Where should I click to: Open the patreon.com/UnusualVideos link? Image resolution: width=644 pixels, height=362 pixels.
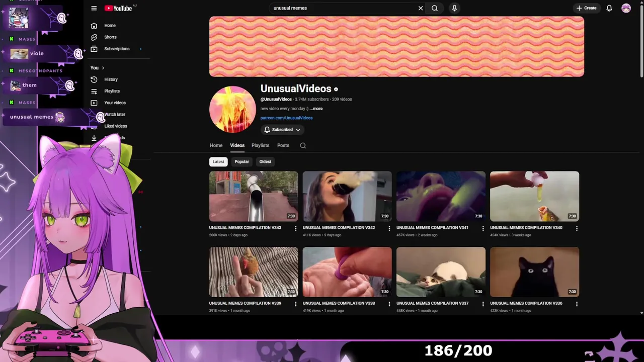coord(286,118)
